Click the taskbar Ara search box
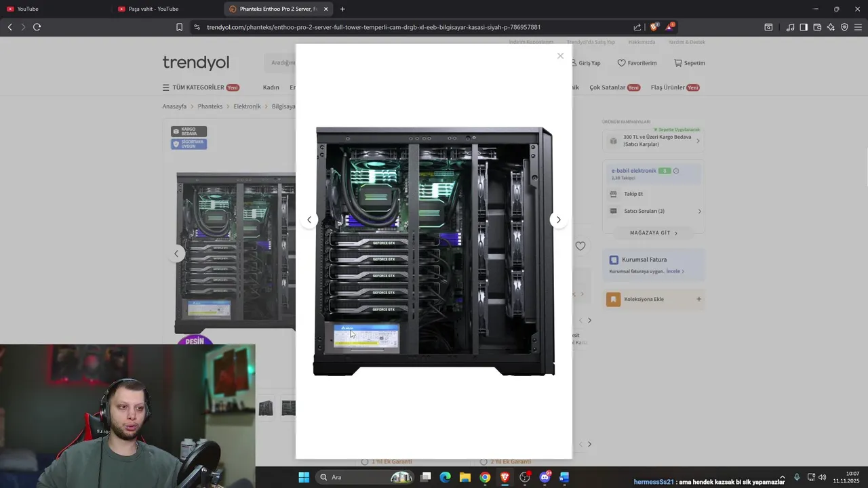Viewport: 868px width, 488px height. [x=366, y=477]
